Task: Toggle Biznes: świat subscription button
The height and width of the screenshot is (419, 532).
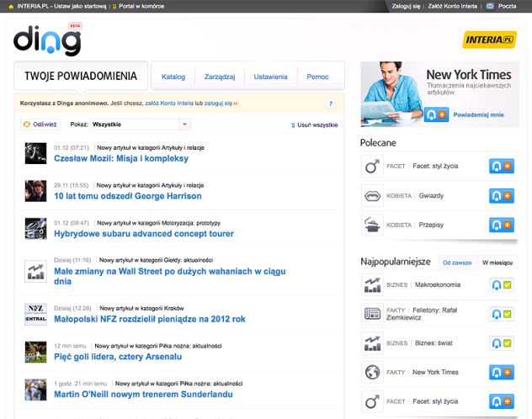Action: tap(502, 343)
